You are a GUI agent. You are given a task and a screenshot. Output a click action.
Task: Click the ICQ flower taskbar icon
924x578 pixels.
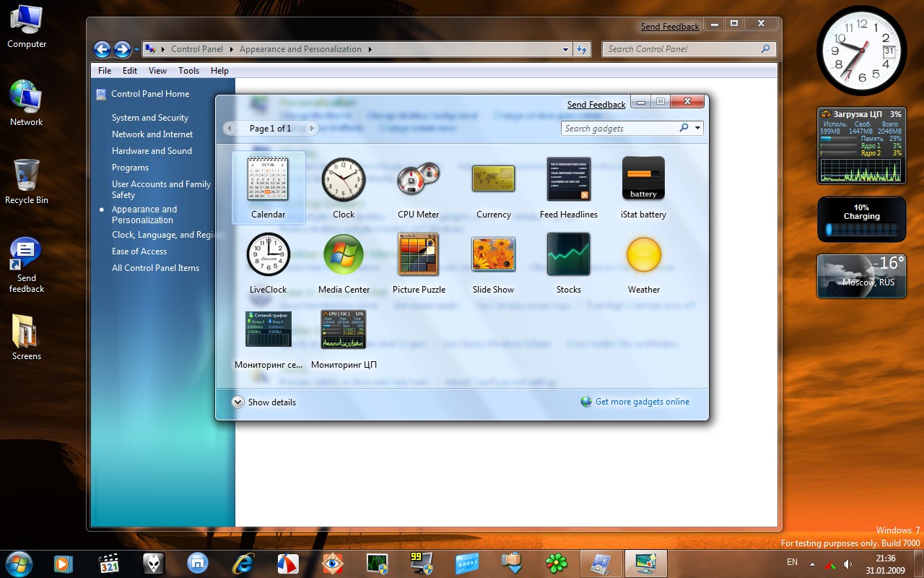556,563
